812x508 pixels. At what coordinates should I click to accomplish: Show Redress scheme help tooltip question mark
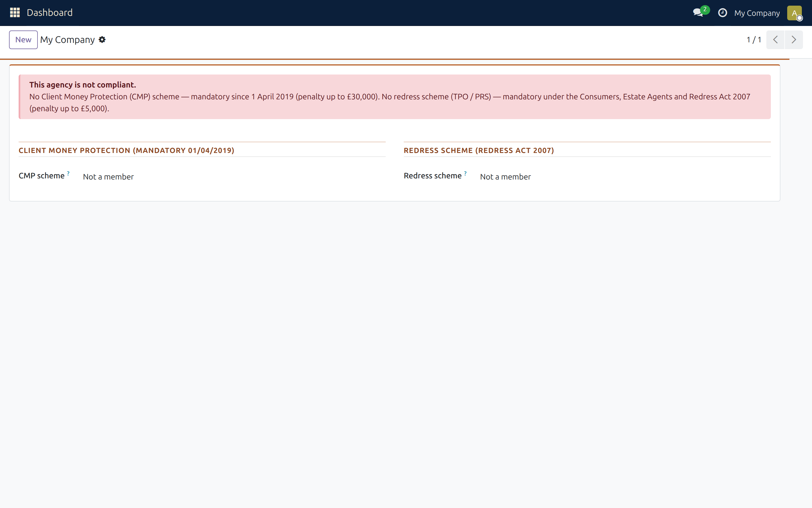465,173
